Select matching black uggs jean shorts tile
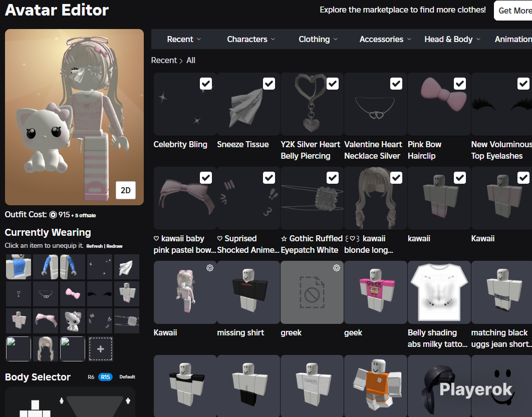This screenshot has width=532, height=417. pyautogui.click(x=501, y=292)
